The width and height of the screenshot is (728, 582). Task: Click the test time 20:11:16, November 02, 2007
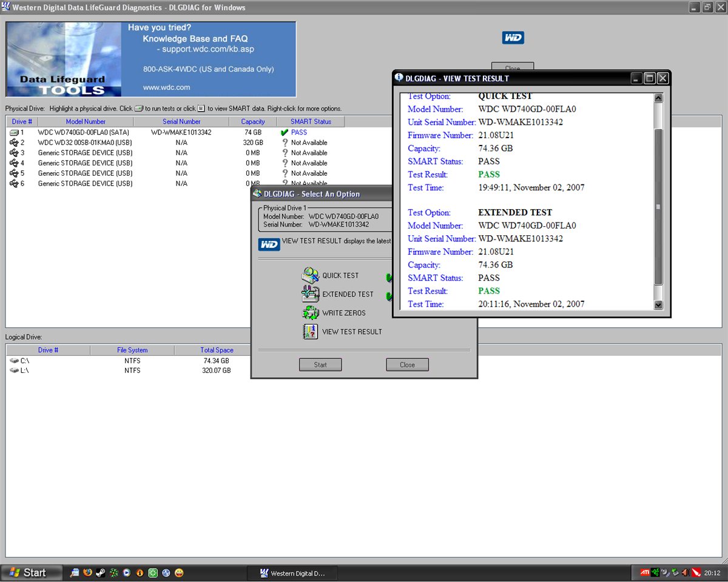click(x=531, y=304)
